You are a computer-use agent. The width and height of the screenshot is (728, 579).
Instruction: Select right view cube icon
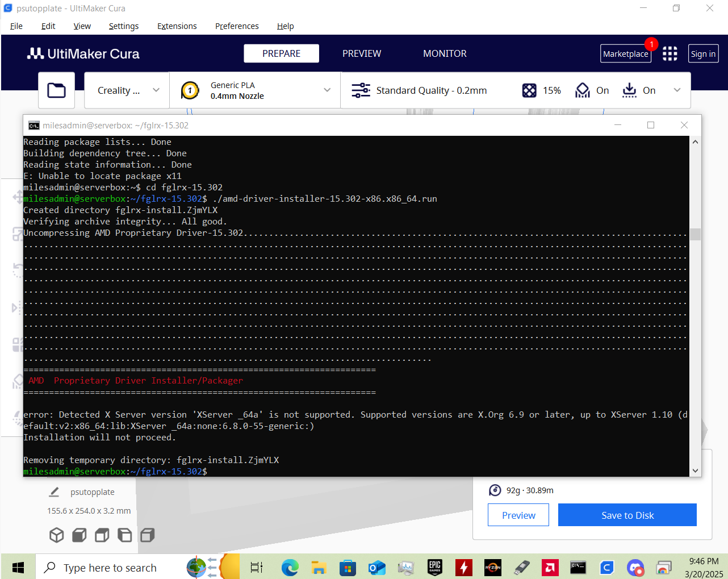click(148, 535)
